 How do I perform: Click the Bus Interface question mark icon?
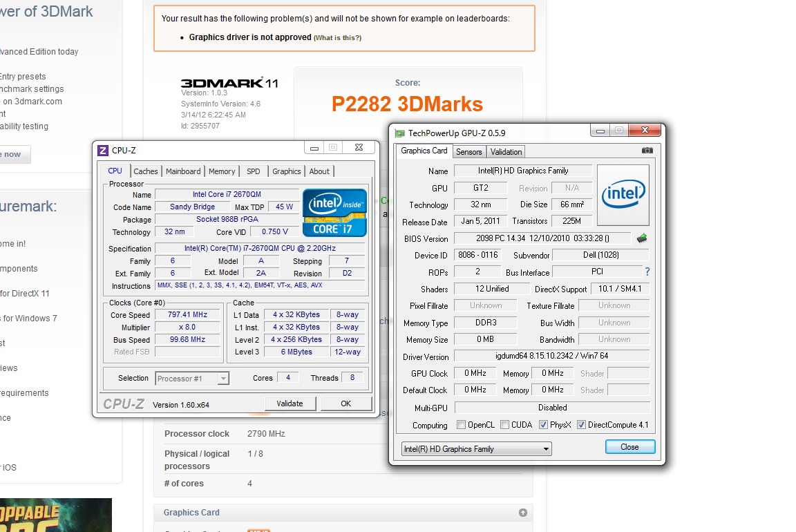[x=647, y=272]
